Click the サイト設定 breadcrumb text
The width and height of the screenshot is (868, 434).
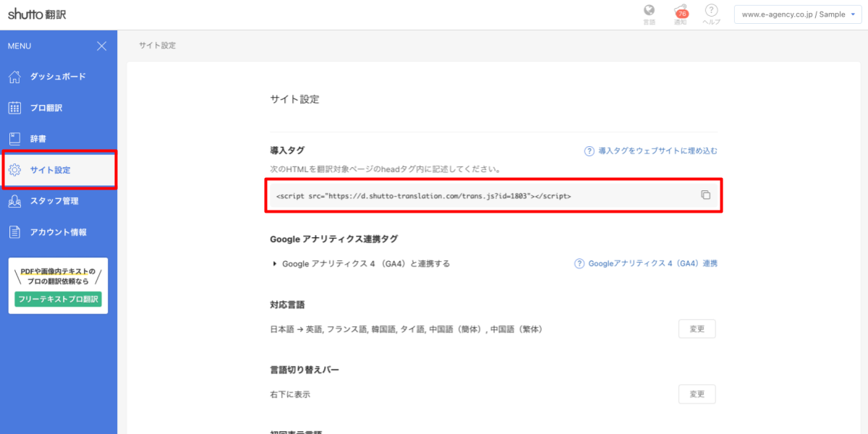(158, 45)
